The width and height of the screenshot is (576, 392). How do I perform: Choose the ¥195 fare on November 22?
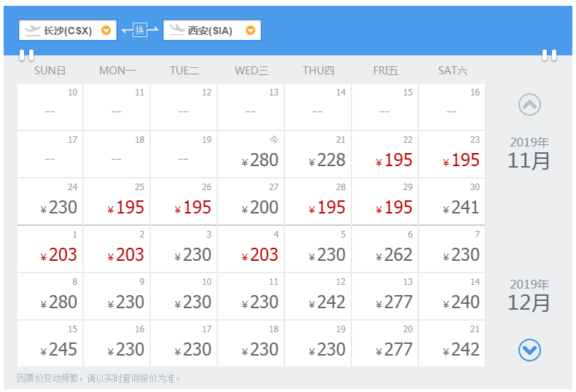pos(385,154)
